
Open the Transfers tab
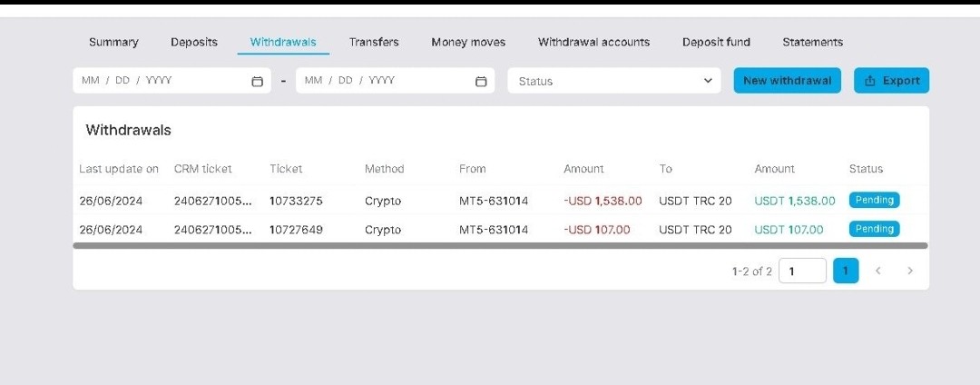pos(374,42)
